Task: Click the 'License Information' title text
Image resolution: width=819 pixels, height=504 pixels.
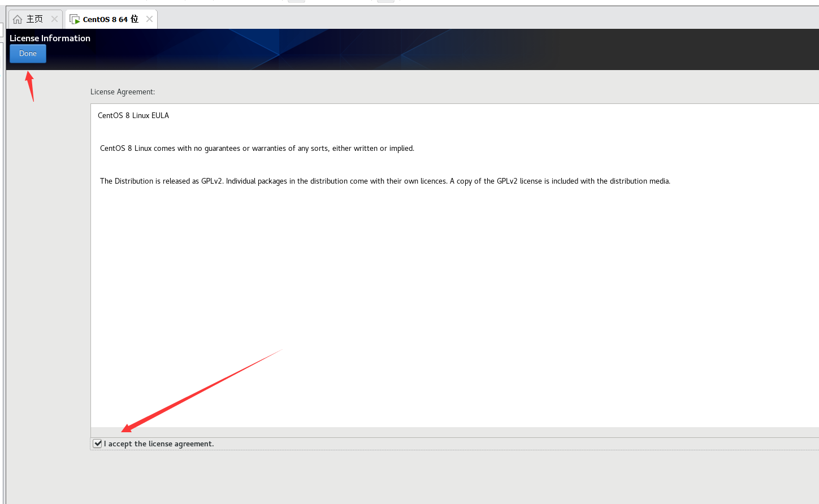Action: coord(50,38)
